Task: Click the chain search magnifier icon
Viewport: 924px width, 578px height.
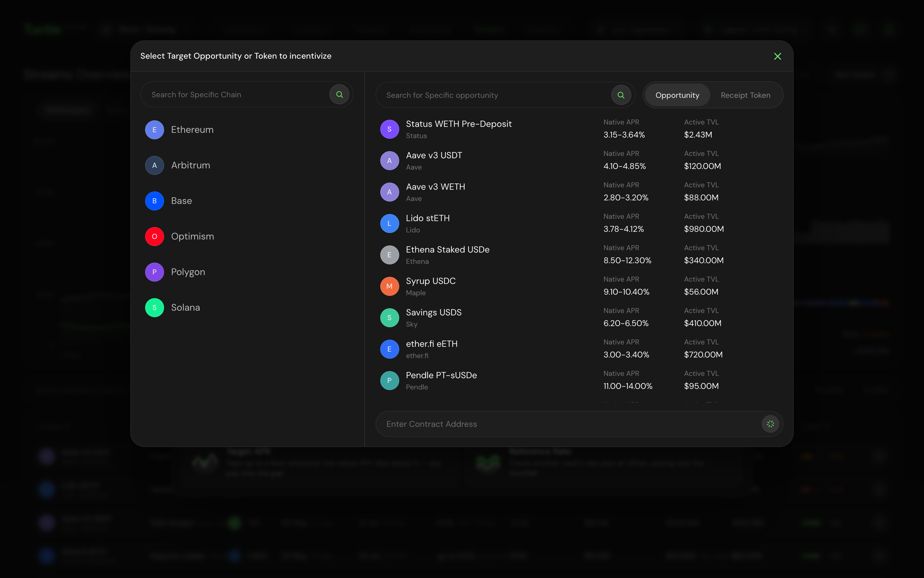Action: click(x=339, y=95)
